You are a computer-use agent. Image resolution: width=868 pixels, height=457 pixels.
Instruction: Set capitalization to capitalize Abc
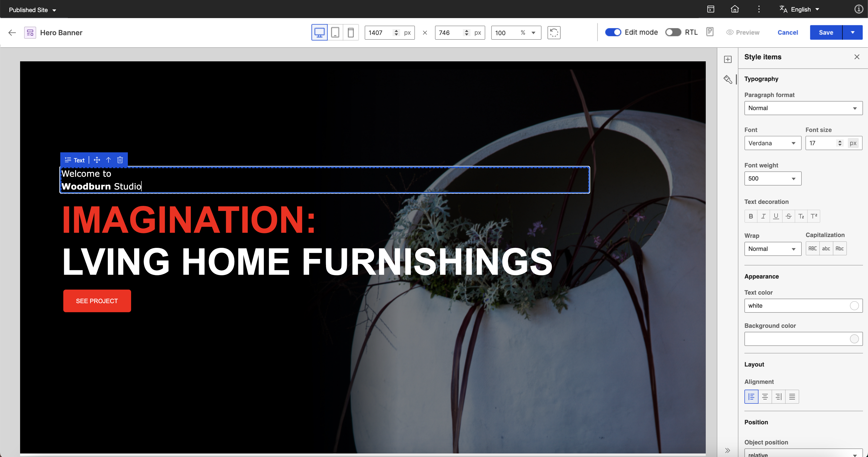[839, 249]
